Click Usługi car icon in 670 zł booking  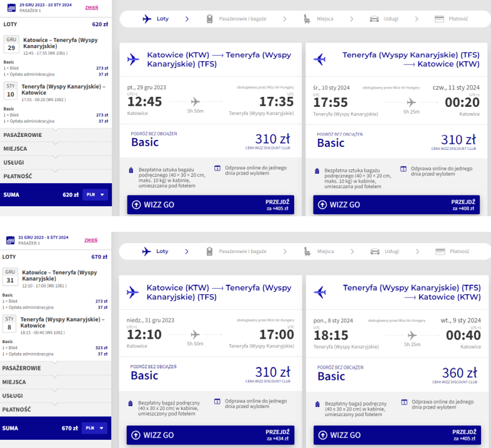[375, 252]
